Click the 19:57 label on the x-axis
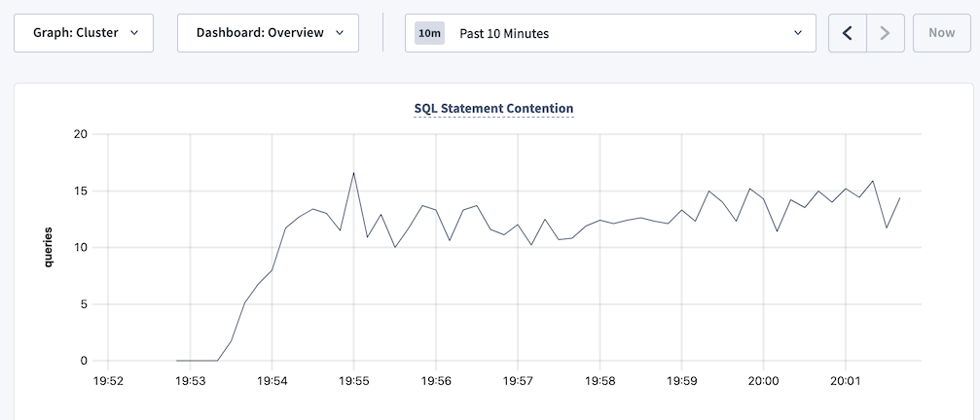 pos(518,382)
